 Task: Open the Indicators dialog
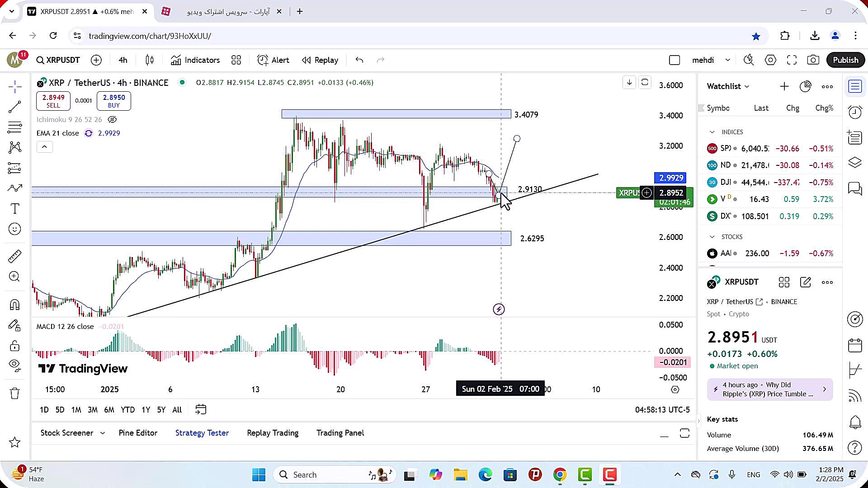pos(195,60)
